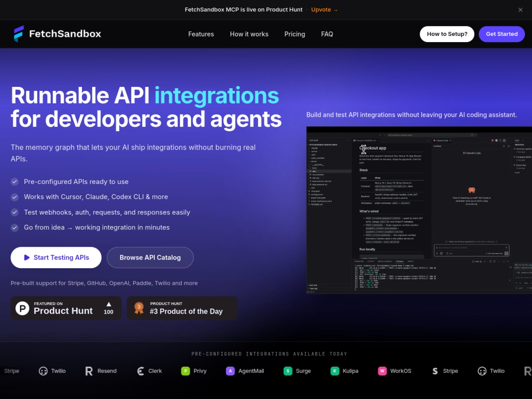Click the How to Setup? button
The image size is (532, 399).
click(x=447, y=34)
